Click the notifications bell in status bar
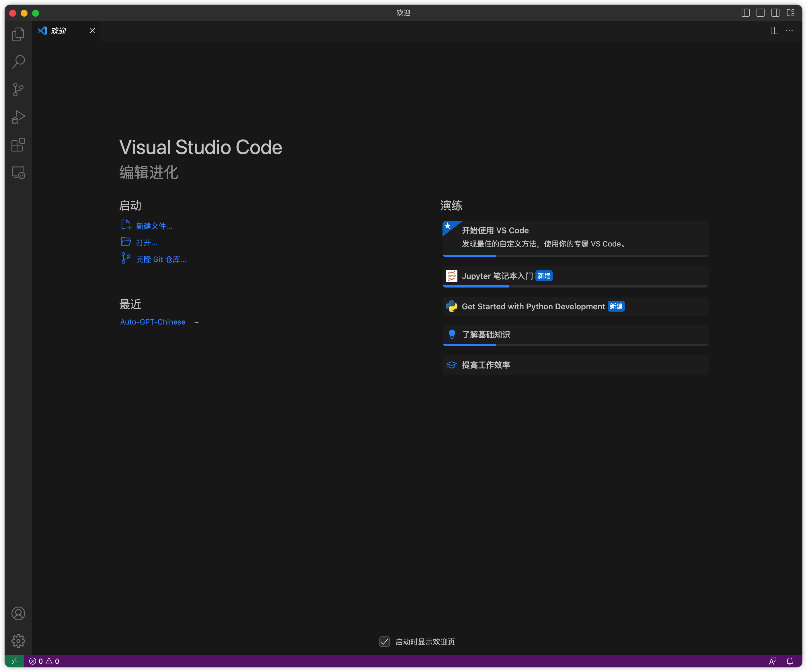The height and width of the screenshot is (672, 807). pos(790,661)
